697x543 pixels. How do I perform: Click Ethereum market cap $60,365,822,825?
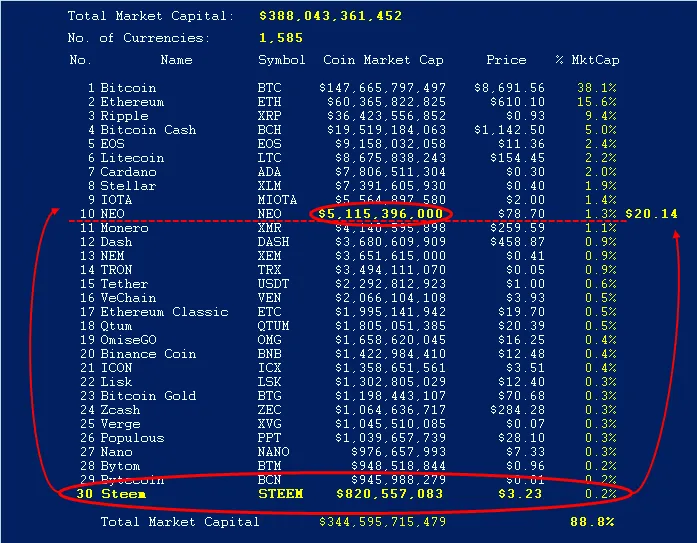(386, 102)
